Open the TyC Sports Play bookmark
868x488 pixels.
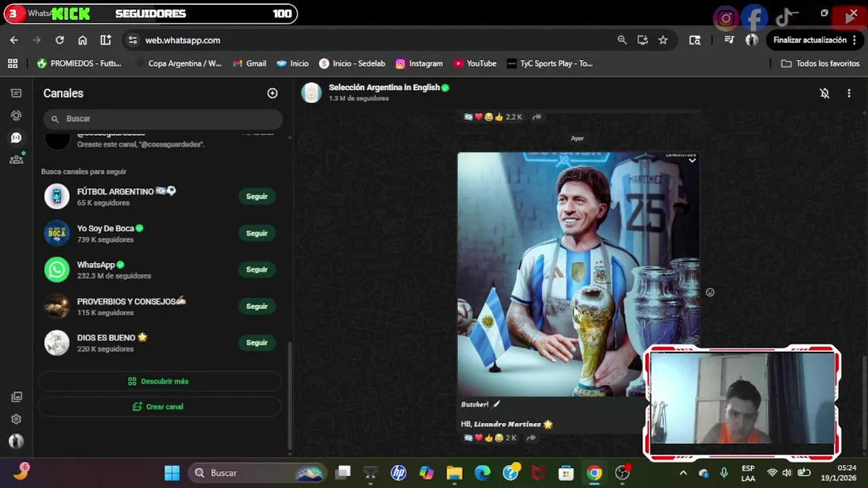pos(550,63)
